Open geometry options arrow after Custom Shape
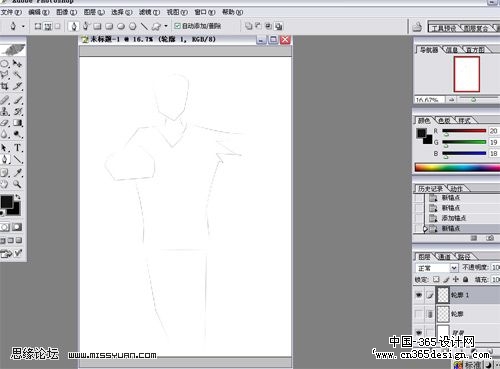 point(166,26)
